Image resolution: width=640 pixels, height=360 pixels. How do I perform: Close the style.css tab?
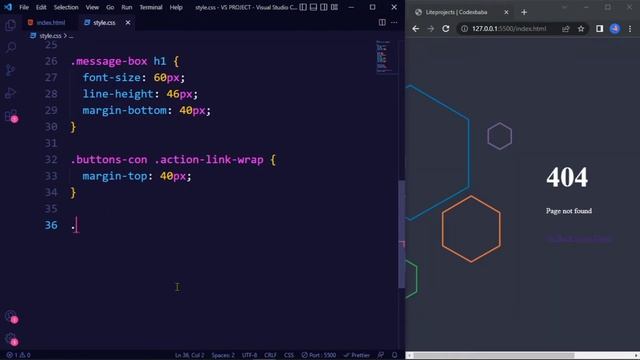[128, 22]
